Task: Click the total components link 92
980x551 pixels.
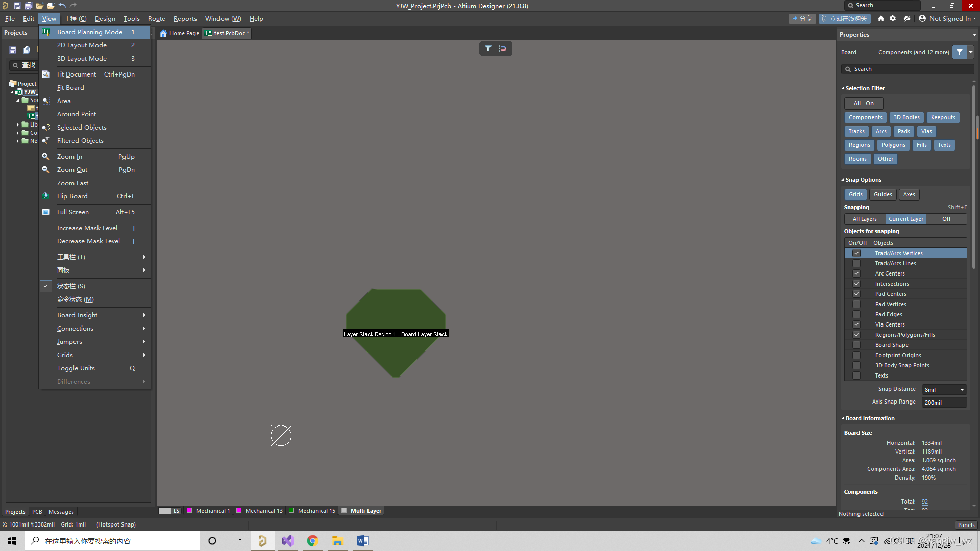Action: pos(925,502)
